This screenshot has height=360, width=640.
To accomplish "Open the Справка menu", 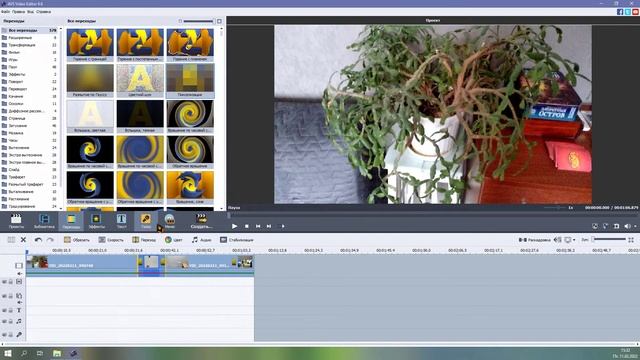I will 44,12.
